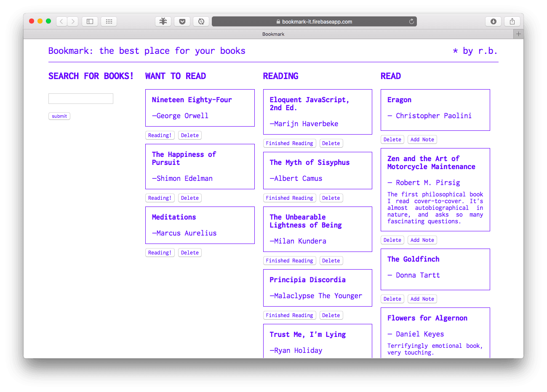Click the 'WANT TO READ' column heading

coord(176,76)
